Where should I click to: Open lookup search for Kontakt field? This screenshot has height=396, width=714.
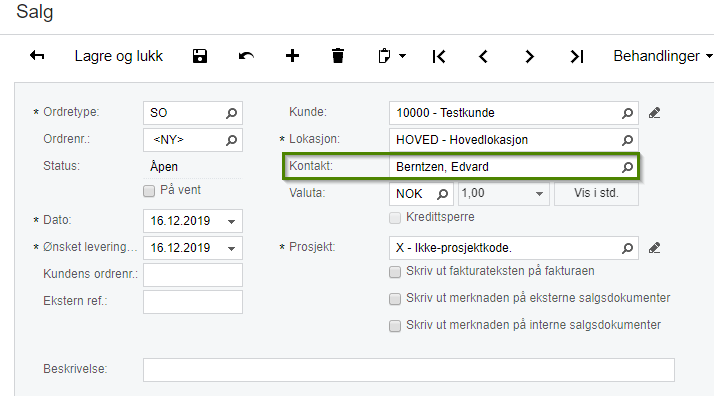(x=627, y=167)
